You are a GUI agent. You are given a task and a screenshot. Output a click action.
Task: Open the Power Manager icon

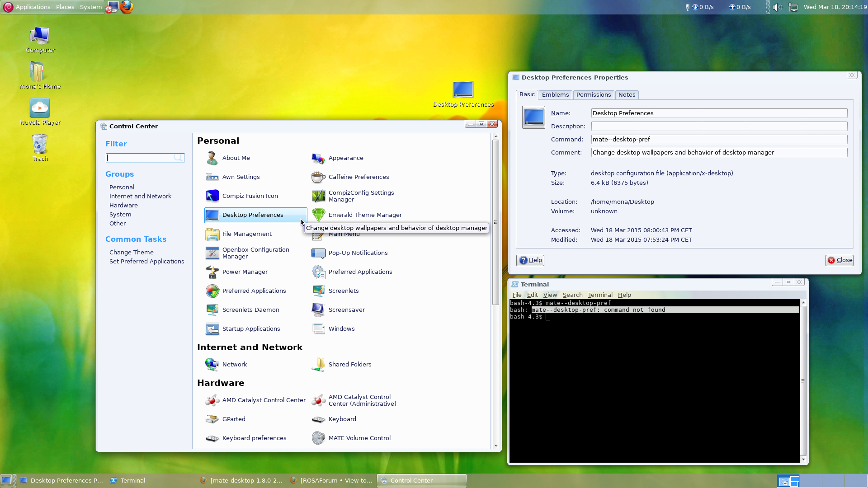coord(212,272)
